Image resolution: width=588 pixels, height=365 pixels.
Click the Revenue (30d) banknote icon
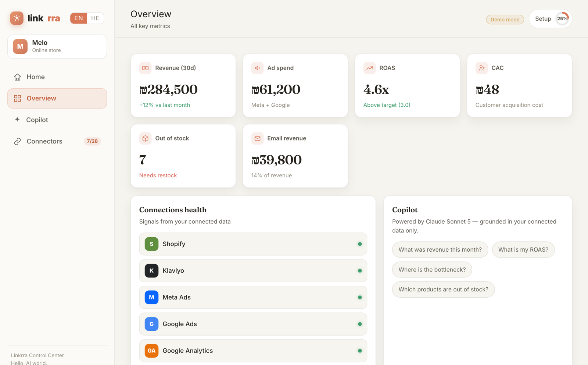tap(145, 68)
